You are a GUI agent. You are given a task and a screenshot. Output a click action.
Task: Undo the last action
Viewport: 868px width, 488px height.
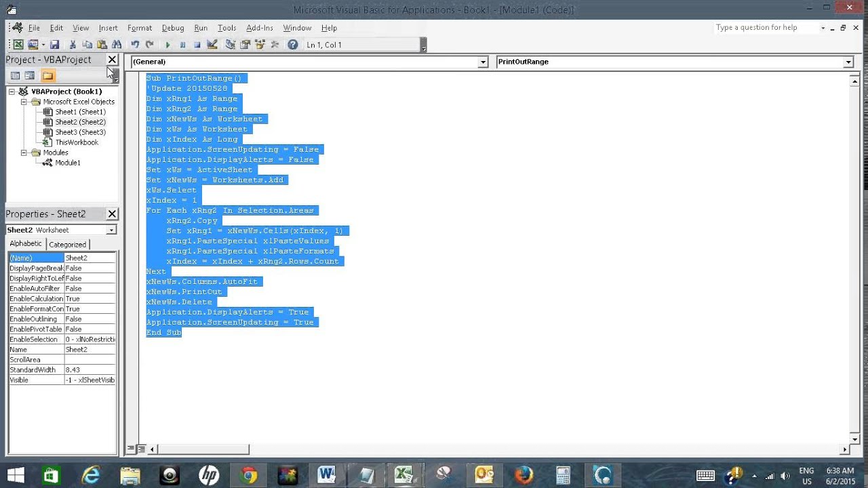[x=135, y=45]
